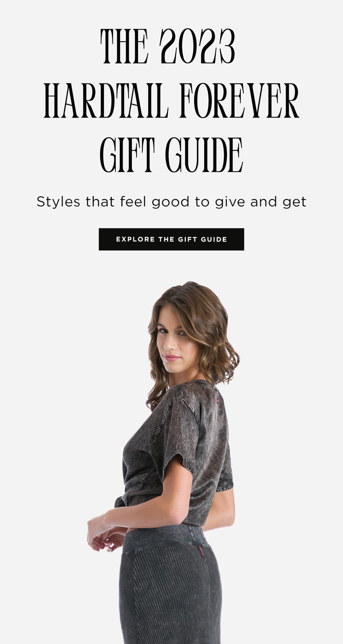Click the pink tag on skirt waistband

coord(201,551)
